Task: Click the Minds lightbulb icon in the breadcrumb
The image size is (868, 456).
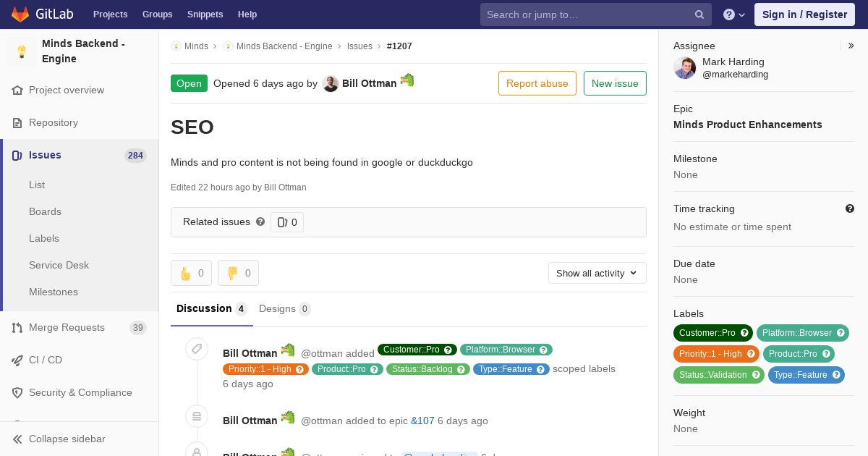Action: pyautogui.click(x=176, y=46)
